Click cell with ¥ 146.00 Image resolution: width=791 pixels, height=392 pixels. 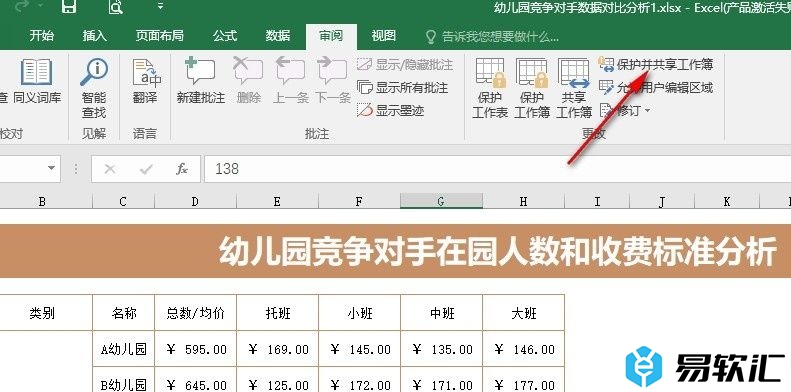[x=524, y=349]
